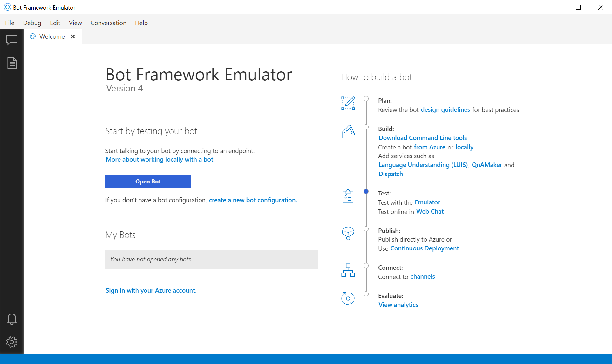Click the My Bots empty bots list area
This screenshot has width=612, height=364.
211,259
